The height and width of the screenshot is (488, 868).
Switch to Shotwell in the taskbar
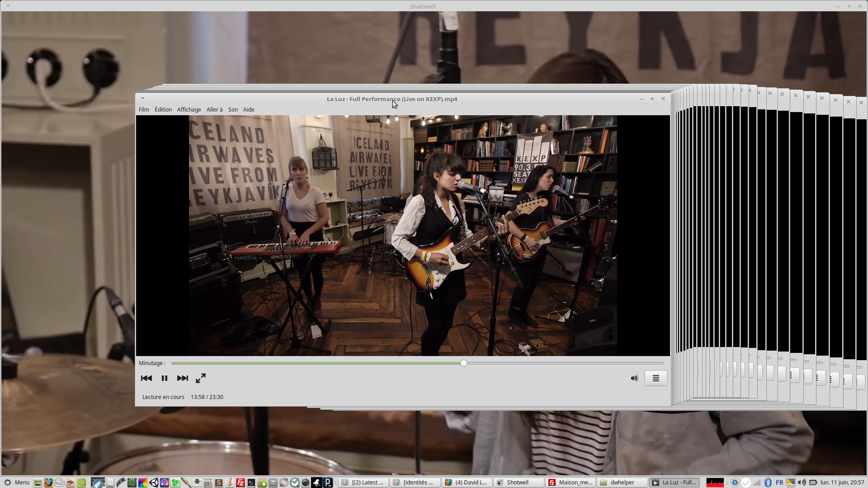coord(518,482)
